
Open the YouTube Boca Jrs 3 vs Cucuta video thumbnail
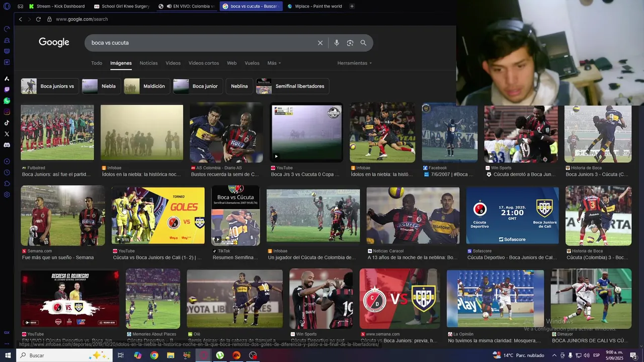pyautogui.click(x=306, y=133)
